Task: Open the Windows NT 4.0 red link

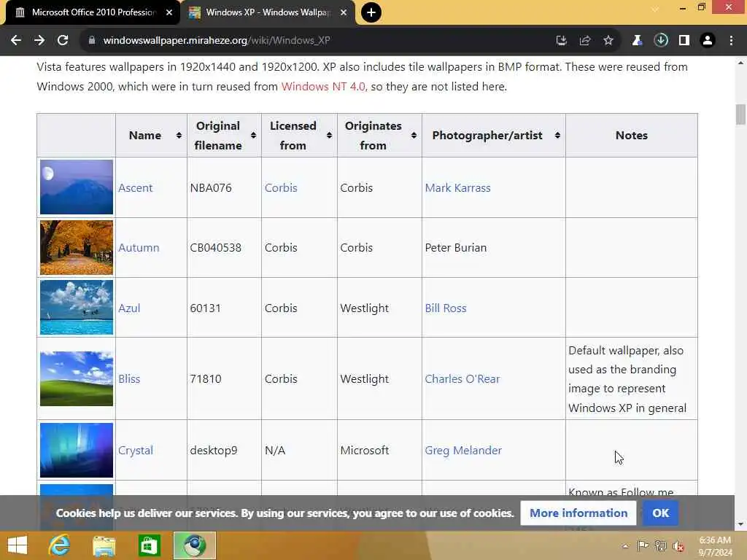Action: point(323,87)
